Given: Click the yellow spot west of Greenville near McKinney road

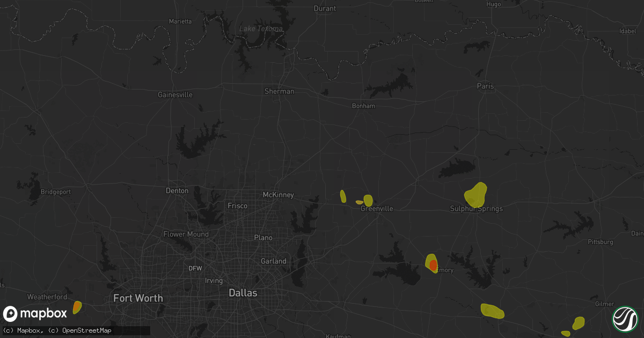Looking at the screenshot, I should [x=343, y=196].
